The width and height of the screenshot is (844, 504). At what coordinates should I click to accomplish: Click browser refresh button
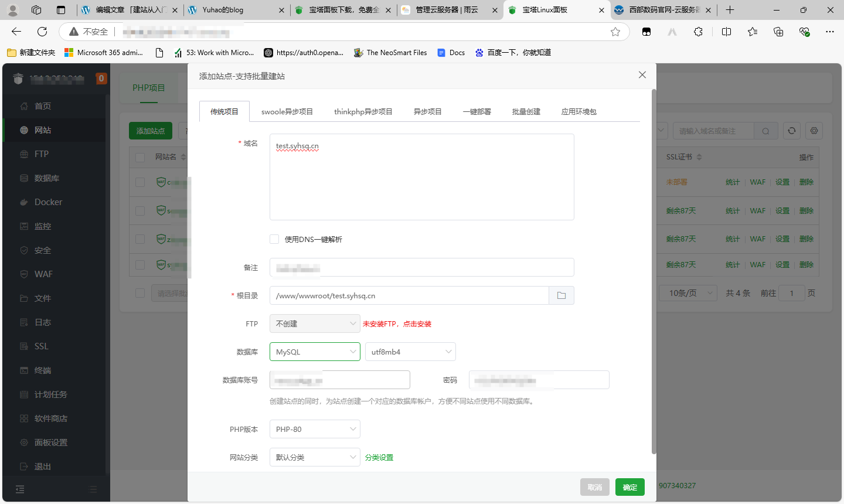pos(42,32)
